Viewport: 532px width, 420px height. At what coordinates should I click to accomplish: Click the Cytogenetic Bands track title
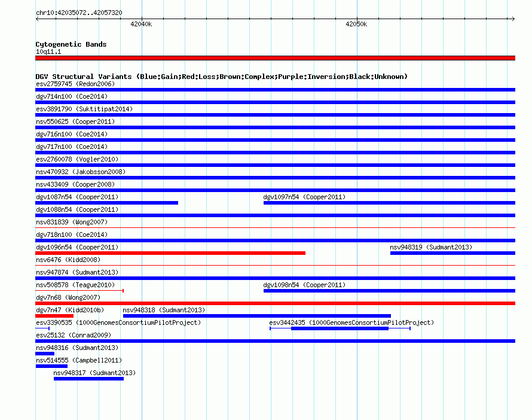[71, 44]
